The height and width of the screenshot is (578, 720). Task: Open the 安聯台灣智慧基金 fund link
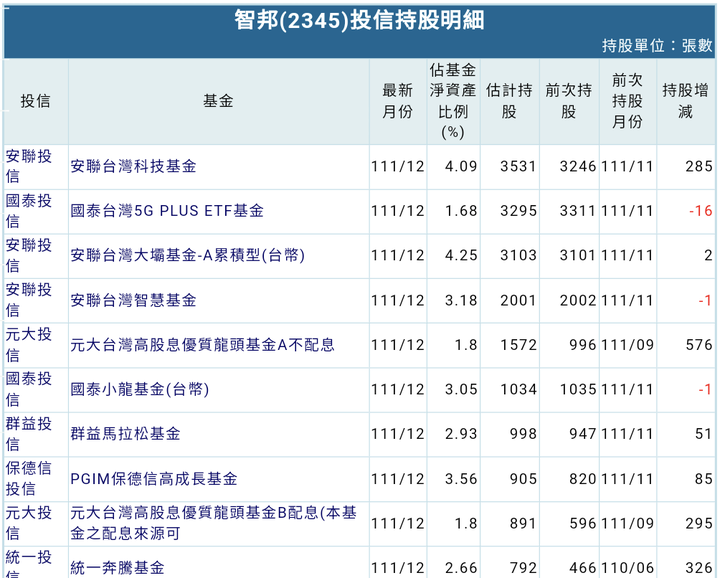[x=133, y=300]
